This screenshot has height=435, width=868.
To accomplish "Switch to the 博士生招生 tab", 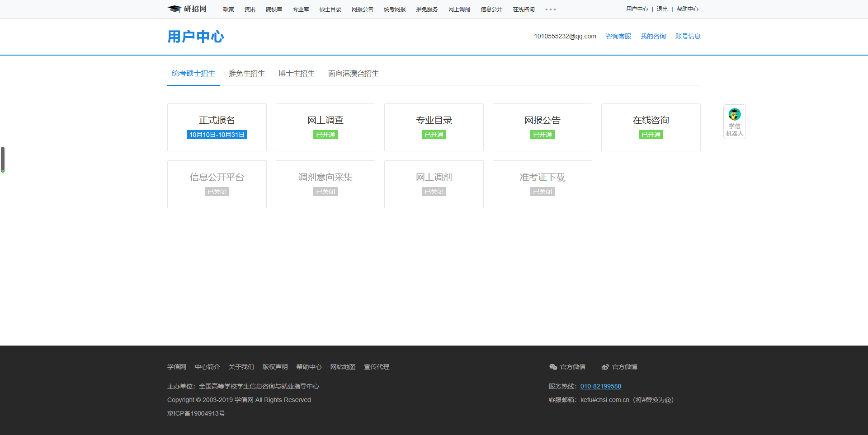I will (296, 73).
